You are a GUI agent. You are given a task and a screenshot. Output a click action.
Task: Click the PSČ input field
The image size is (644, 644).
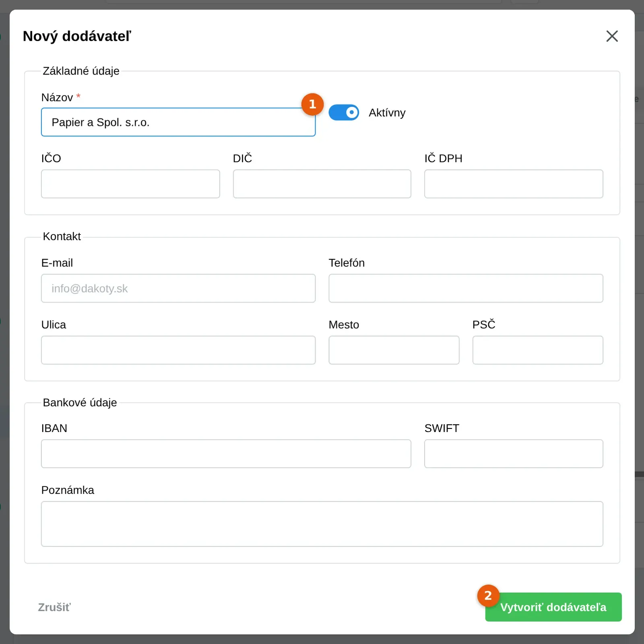538,350
